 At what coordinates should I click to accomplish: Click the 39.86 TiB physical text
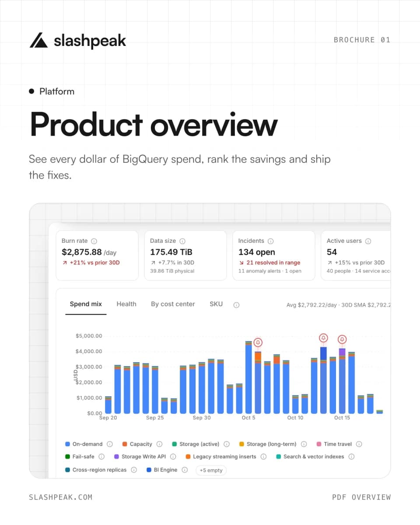(x=172, y=271)
